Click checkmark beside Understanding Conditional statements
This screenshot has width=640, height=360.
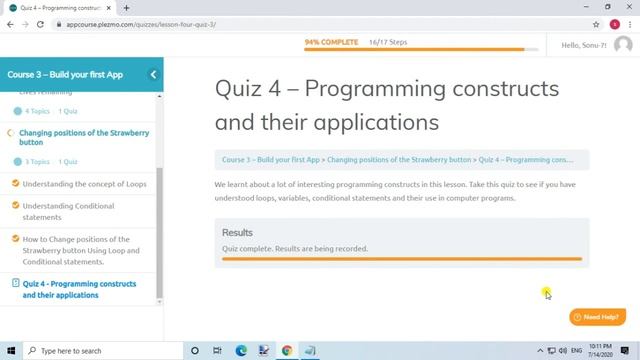pyautogui.click(x=16, y=205)
